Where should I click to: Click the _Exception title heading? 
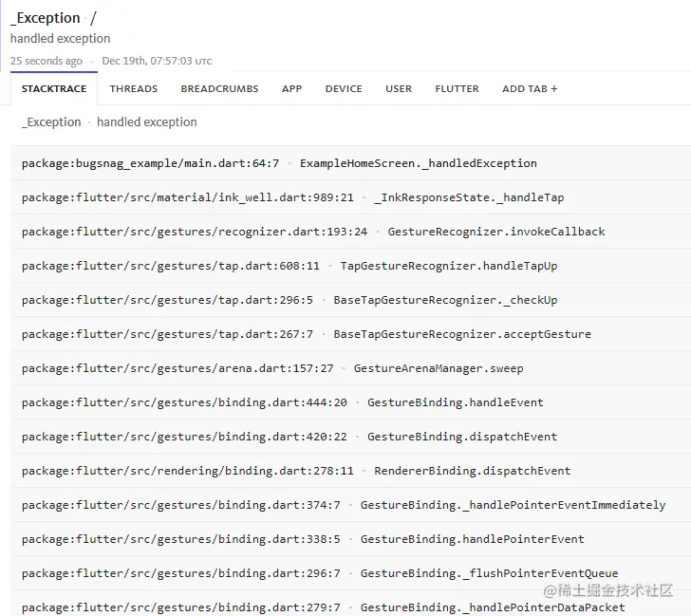[x=46, y=18]
